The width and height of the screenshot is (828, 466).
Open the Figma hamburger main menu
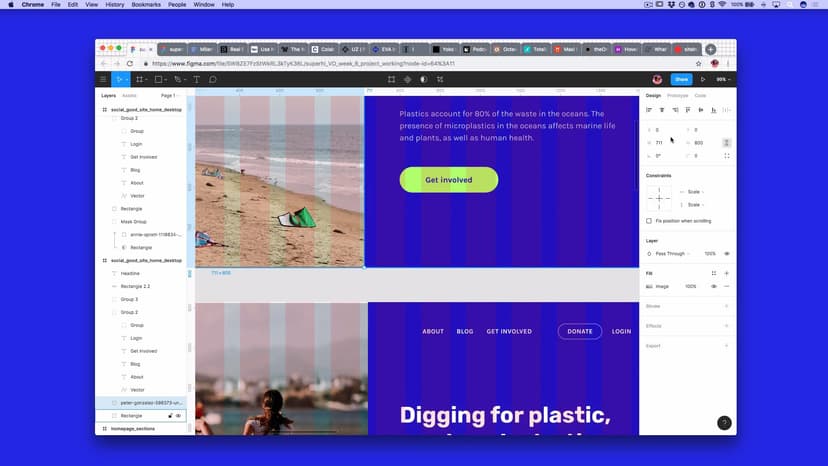[x=102, y=79]
